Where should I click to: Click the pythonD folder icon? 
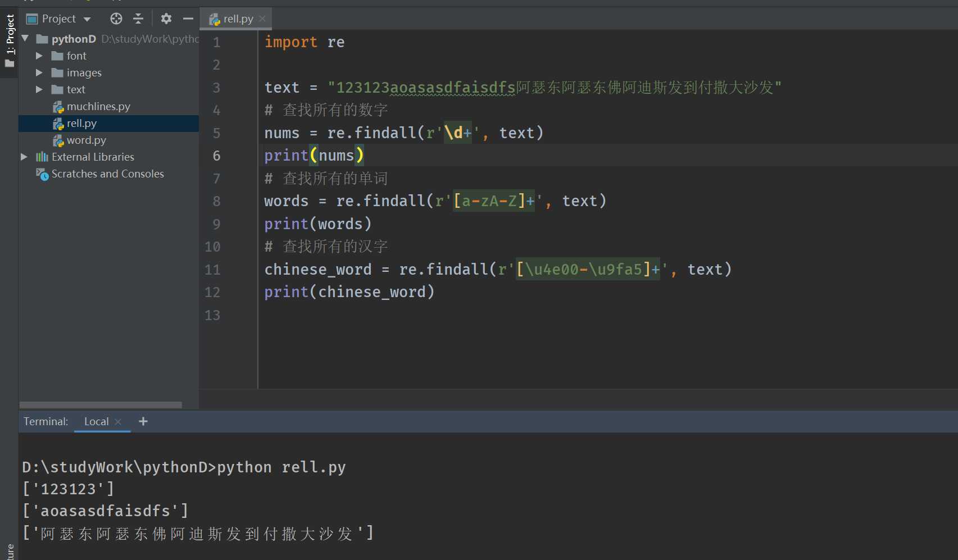click(x=42, y=39)
